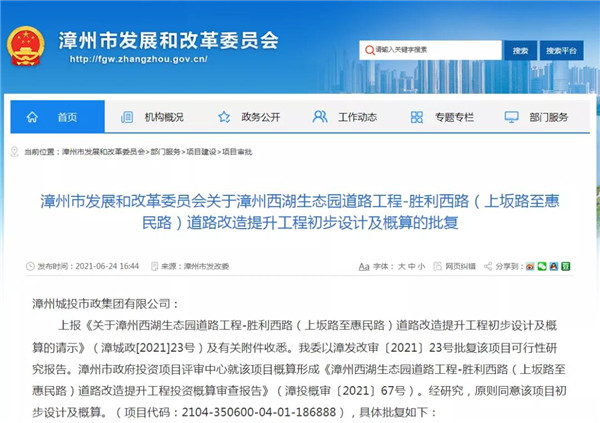Share to Weibo via red icon
The image size is (600, 423).
(x=530, y=266)
